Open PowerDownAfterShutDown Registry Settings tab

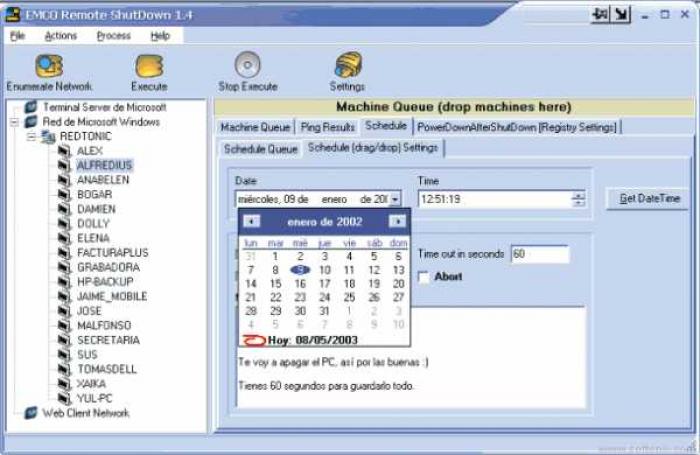click(x=517, y=127)
